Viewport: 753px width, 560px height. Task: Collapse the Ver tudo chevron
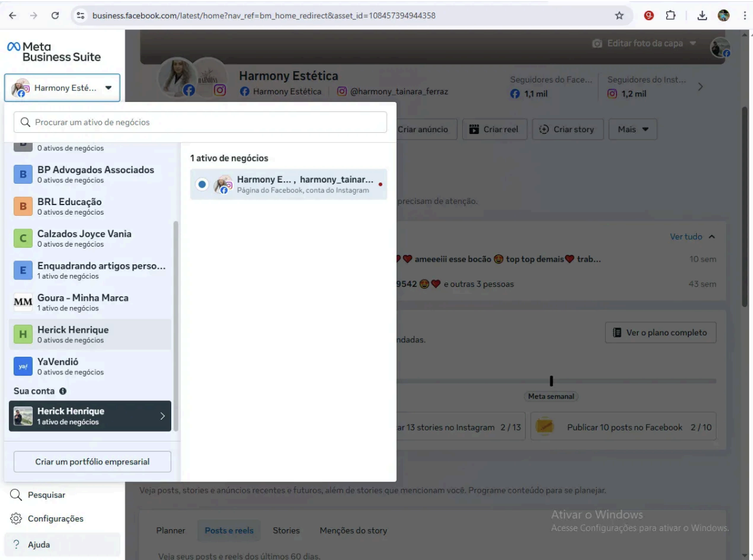(x=711, y=237)
